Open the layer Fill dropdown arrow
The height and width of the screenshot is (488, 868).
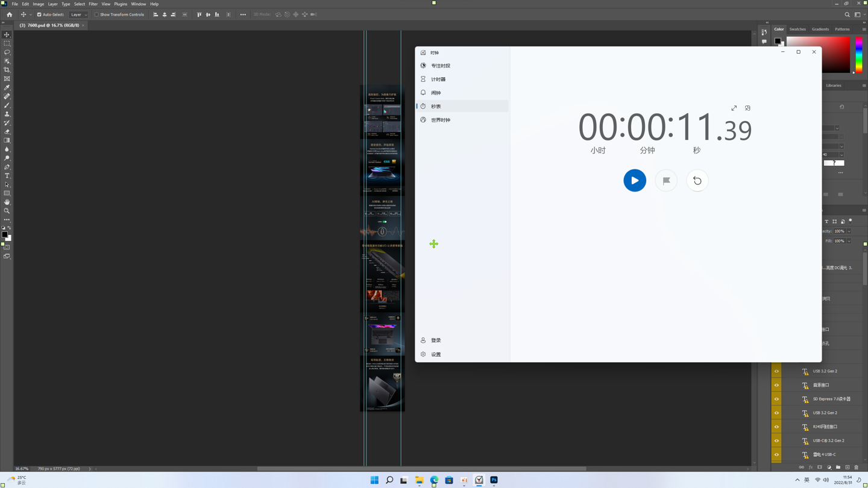point(849,241)
